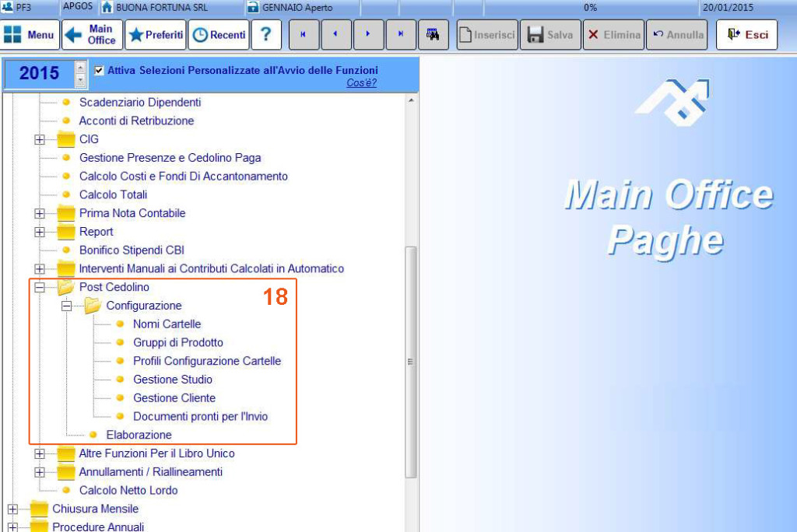Click bullet icon beside Gestione Studio
Viewport: 797px width, 532px height.
click(x=120, y=379)
